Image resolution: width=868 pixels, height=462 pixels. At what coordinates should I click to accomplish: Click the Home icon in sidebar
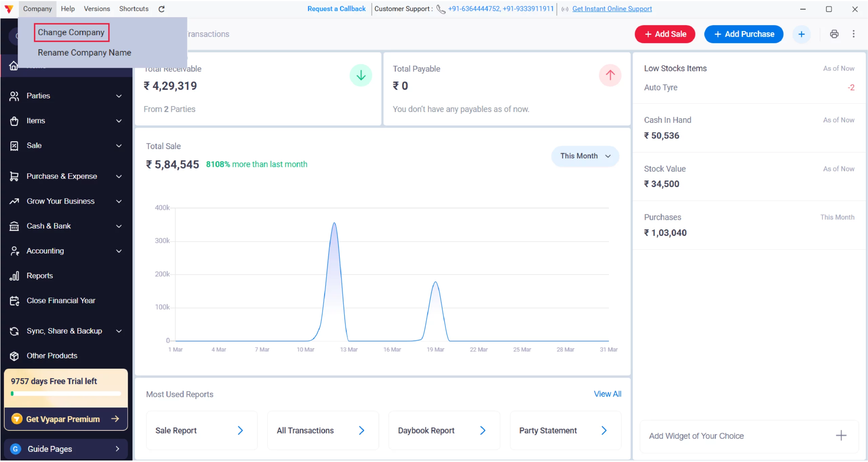tap(14, 66)
